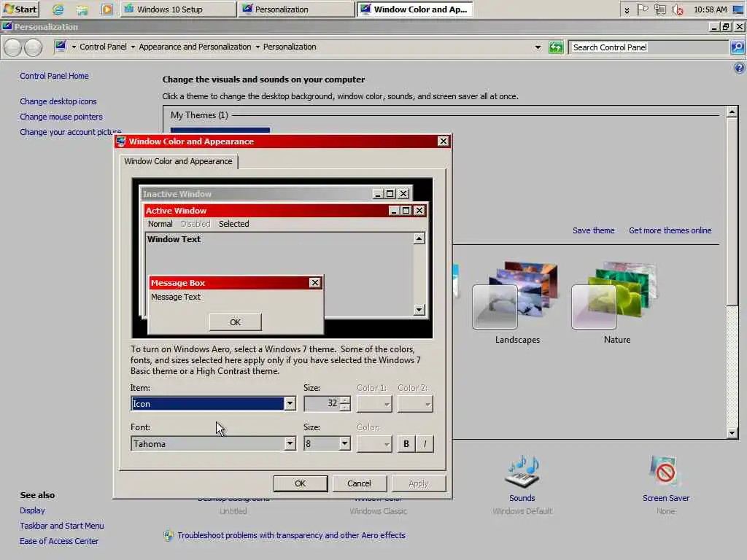This screenshot has width=747, height=560.
Task: Click Save theme link
Action: [x=593, y=230]
